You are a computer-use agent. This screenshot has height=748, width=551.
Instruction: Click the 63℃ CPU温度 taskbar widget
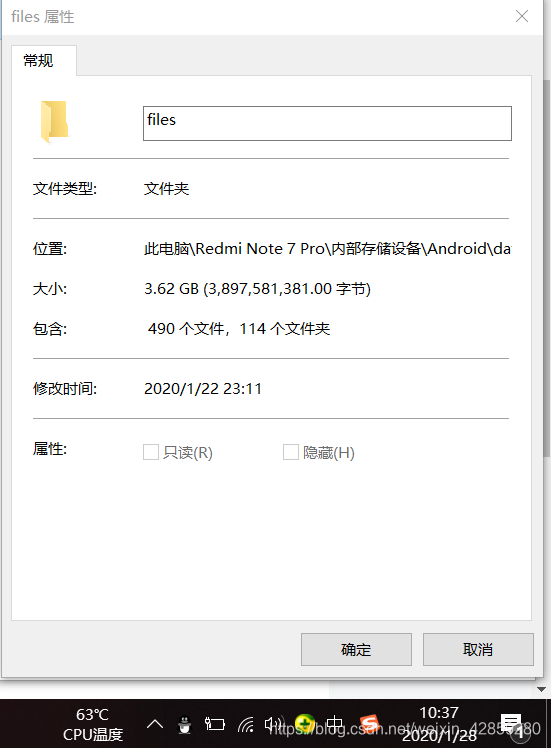click(x=93, y=724)
